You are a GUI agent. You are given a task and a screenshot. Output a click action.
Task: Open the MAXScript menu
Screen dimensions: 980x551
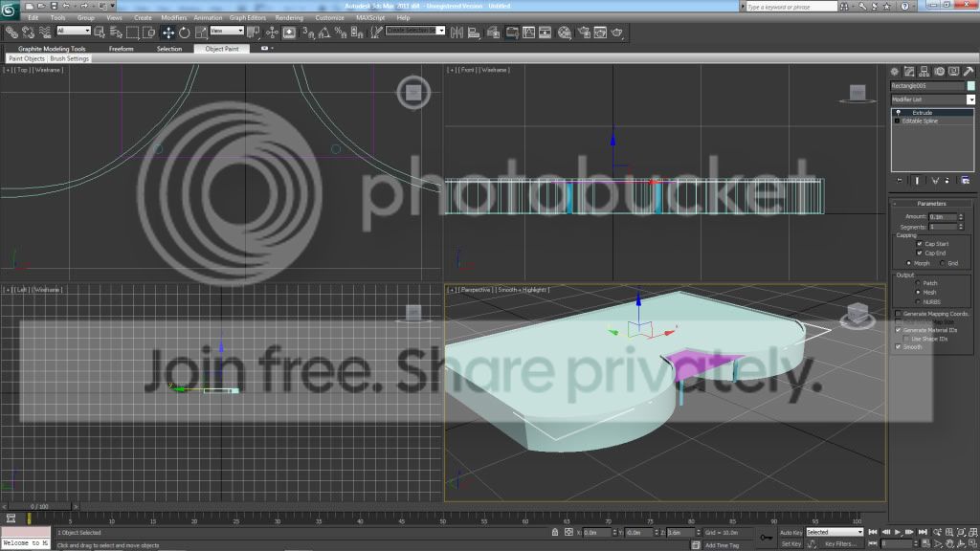(x=370, y=17)
